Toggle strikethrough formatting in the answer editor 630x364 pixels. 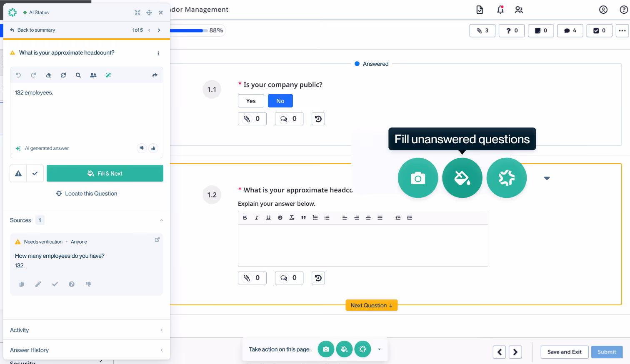280,218
